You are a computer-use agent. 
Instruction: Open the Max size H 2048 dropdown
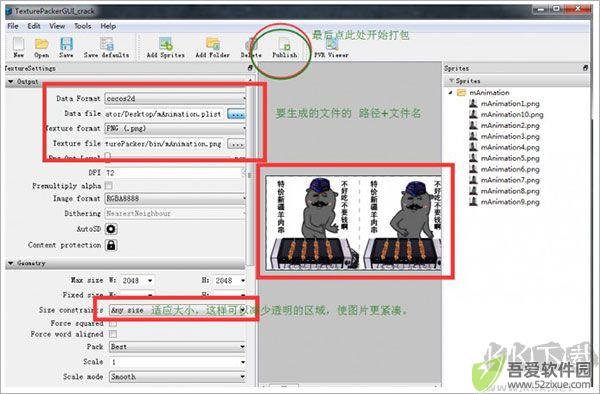click(230, 280)
